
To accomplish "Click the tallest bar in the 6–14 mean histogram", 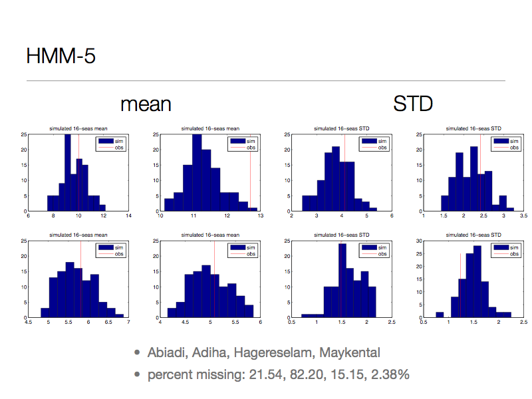I will pyautogui.click(x=68, y=173).
